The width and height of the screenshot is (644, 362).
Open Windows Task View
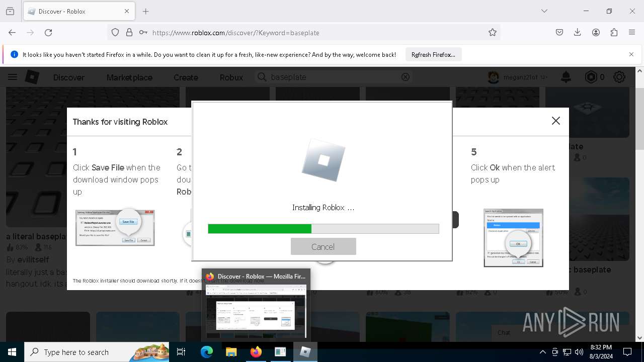(181, 352)
